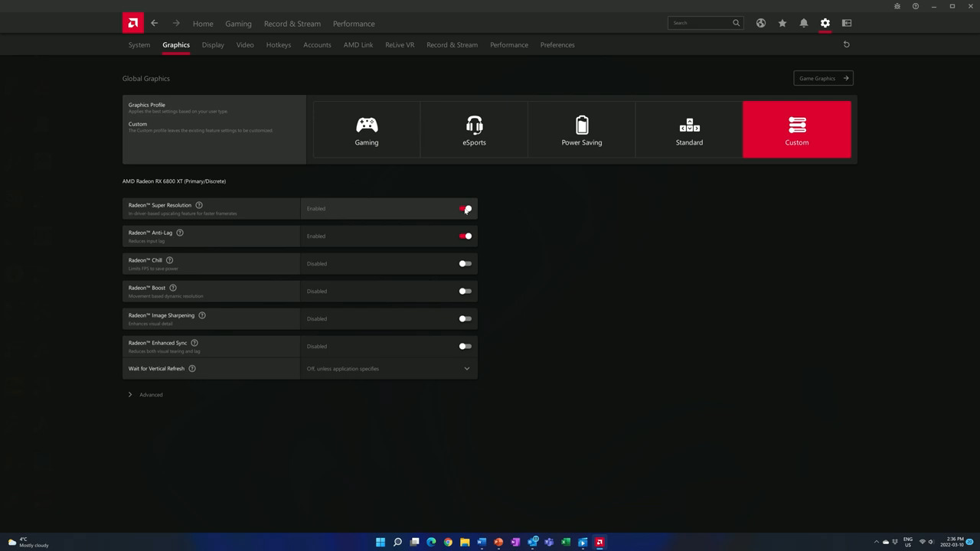Image resolution: width=980 pixels, height=551 pixels.
Task: Click the AMD logo icon
Action: [132, 23]
